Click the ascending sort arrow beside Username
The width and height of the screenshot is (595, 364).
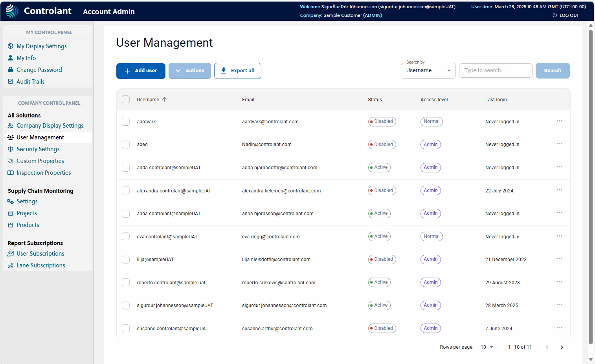click(164, 99)
